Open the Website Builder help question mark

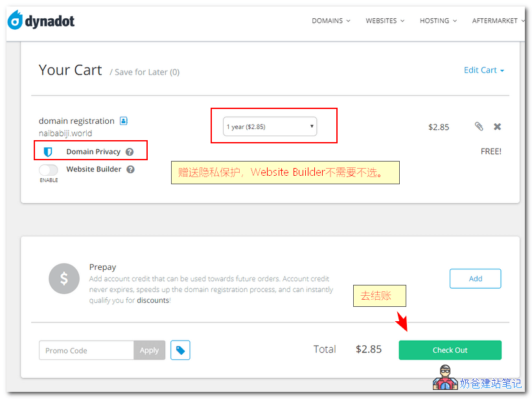tap(130, 169)
